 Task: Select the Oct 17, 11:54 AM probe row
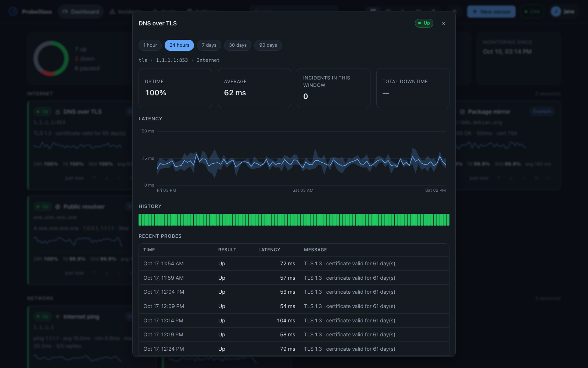[294, 263]
